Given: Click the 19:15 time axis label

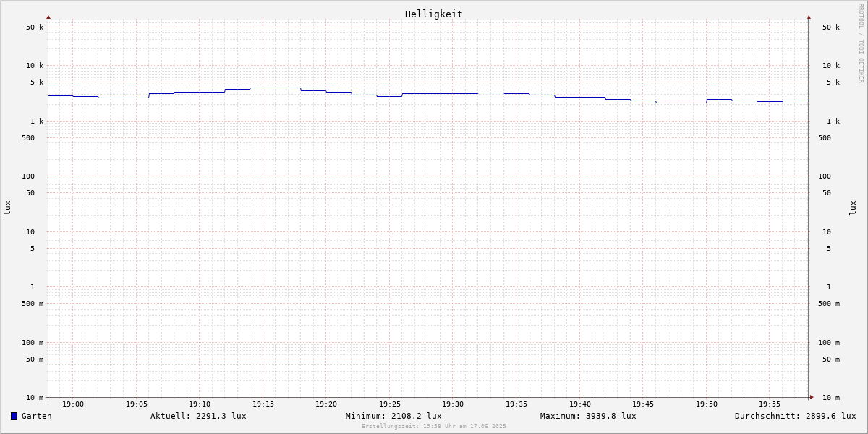Looking at the screenshot, I should [x=263, y=404].
